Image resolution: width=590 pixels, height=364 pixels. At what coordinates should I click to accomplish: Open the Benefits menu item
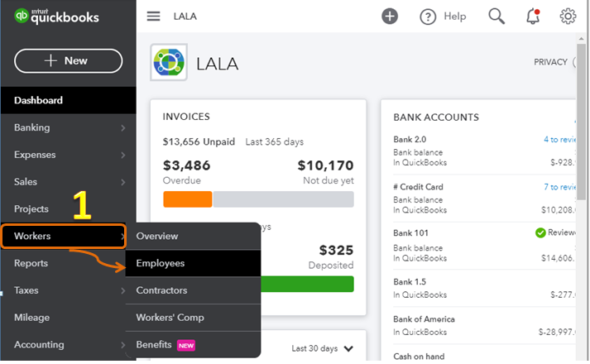point(154,344)
